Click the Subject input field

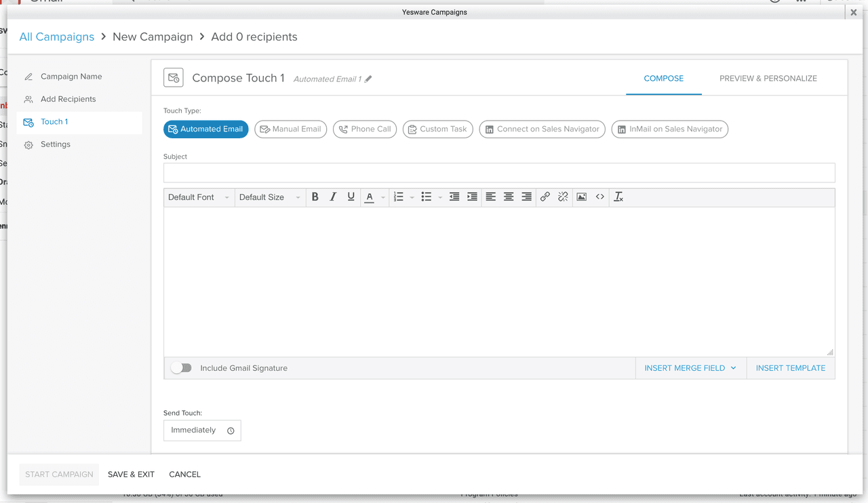point(499,173)
